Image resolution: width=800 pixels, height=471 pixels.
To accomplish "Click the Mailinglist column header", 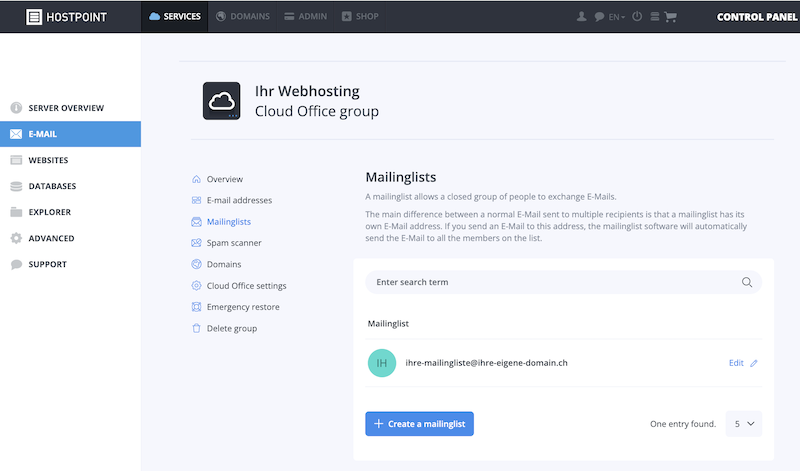I will tap(388, 324).
